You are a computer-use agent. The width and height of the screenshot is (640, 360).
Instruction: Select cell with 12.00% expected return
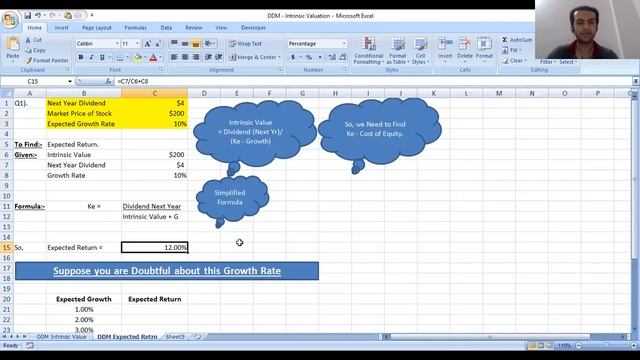155,247
